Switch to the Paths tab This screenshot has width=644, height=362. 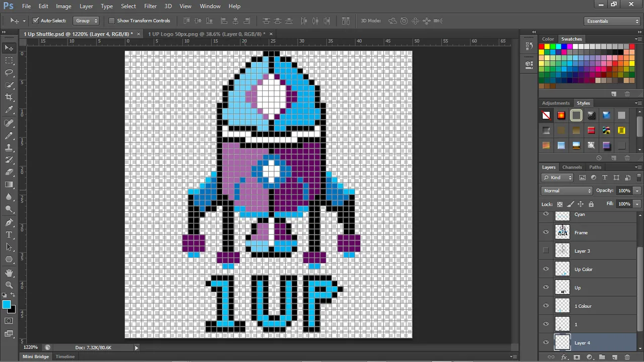[x=595, y=167]
